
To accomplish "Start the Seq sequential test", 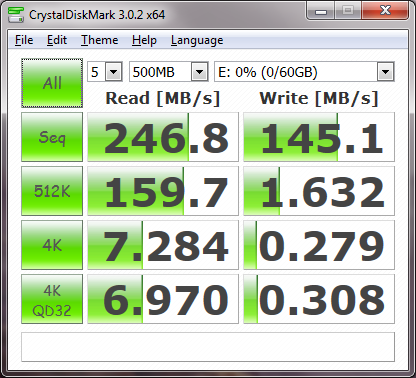I will coord(52,137).
